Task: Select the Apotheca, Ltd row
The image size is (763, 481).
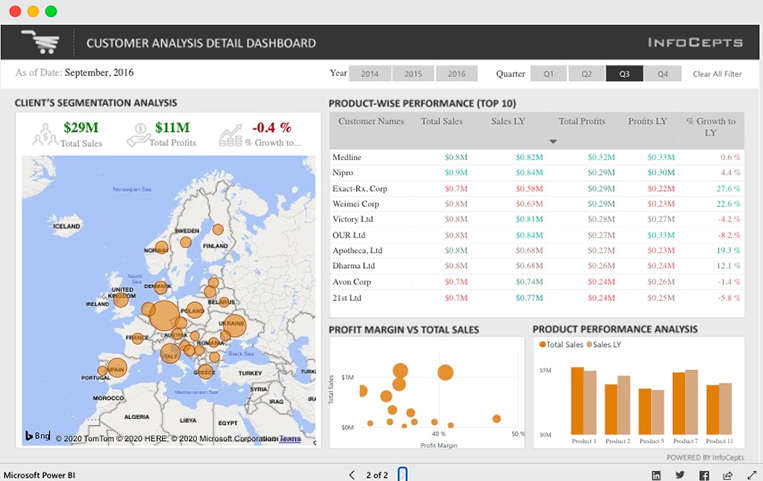Action: 537,250
